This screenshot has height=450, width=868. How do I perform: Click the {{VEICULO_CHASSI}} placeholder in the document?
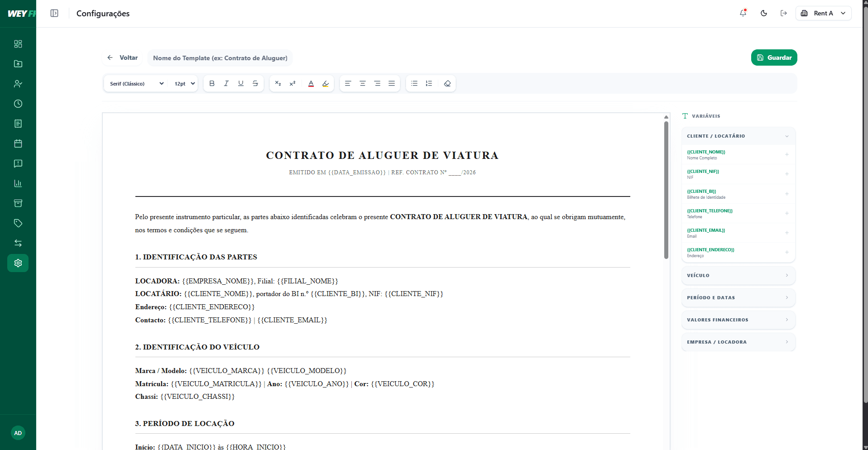(x=197, y=397)
